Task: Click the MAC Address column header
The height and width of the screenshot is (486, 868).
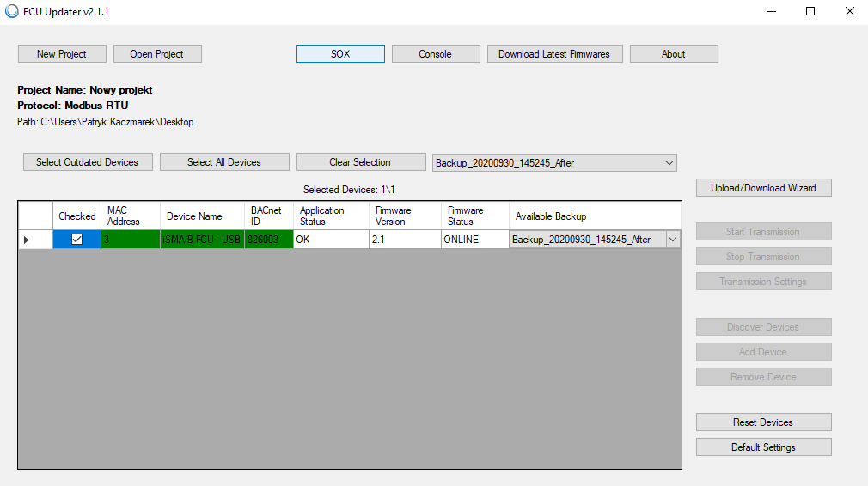Action: (130, 216)
